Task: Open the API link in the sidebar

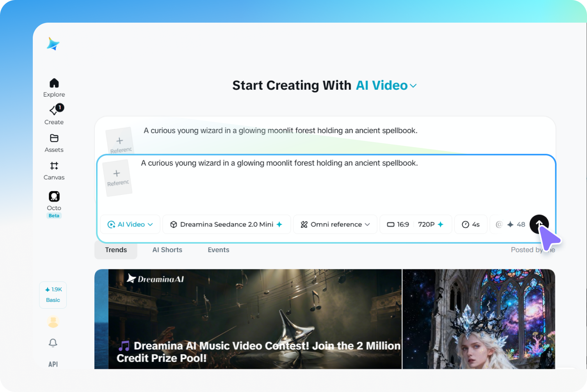Action: pos(53,364)
